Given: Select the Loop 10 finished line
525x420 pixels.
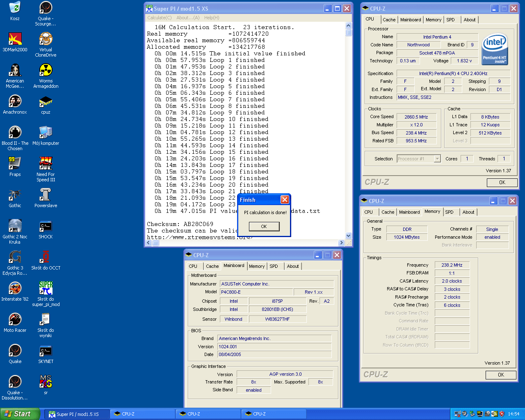Looking at the screenshot, I should pyautogui.click(x=212, y=119).
